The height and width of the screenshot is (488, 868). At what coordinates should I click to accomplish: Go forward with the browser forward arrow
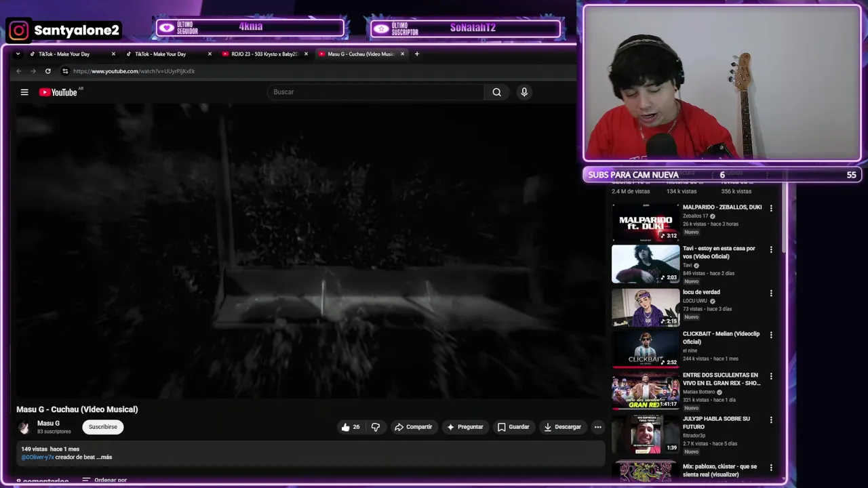[33, 71]
